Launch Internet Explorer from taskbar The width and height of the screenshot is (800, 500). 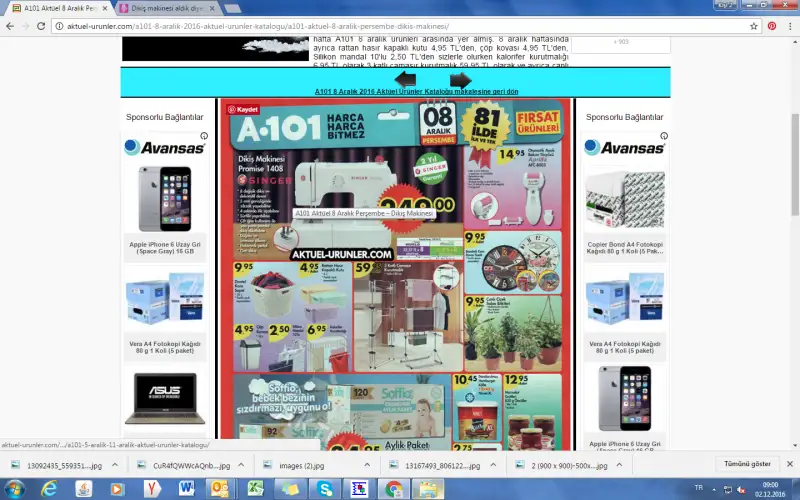tap(49, 489)
